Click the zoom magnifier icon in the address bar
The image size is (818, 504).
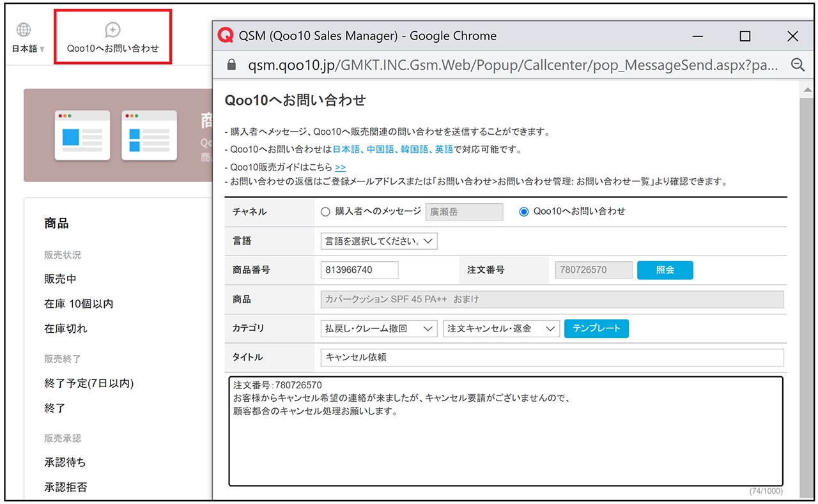(798, 65)
